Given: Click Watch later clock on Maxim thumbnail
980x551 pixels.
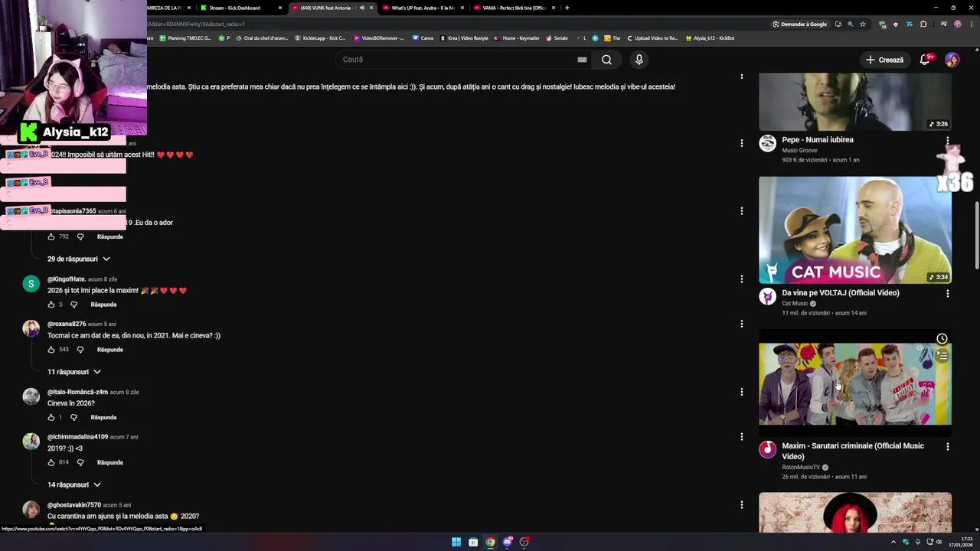Looking at the screenshot, I should coord(942,339).
